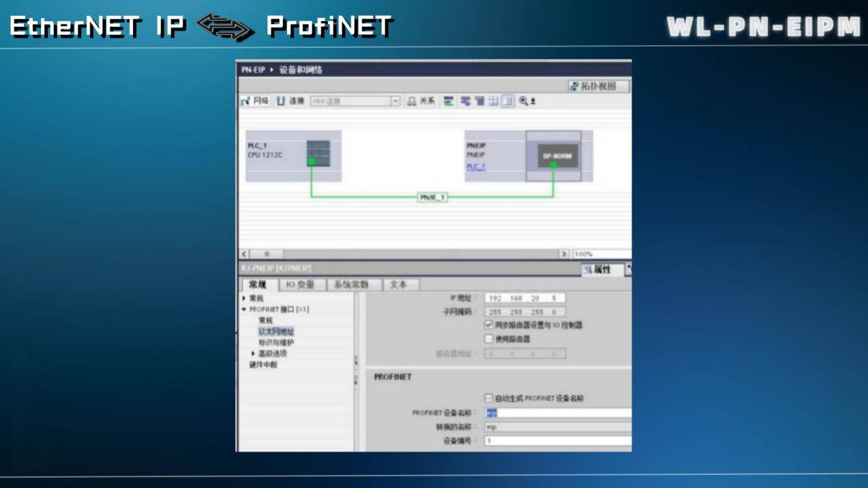Click the network hierarchy toolbar icon
The height and width of the screenshot is (488, 868).
(x=465, y=101)
